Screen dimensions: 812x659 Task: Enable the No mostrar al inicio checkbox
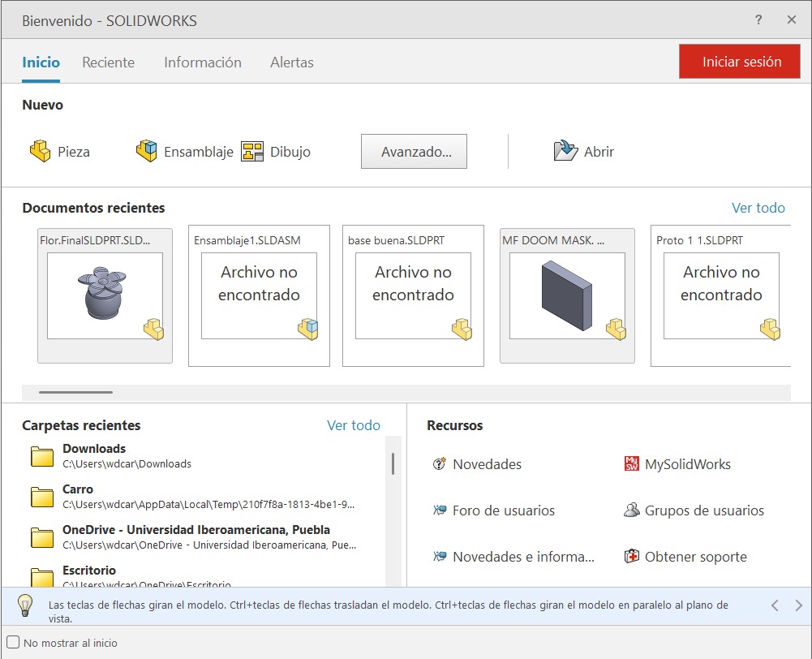point(13,642)
